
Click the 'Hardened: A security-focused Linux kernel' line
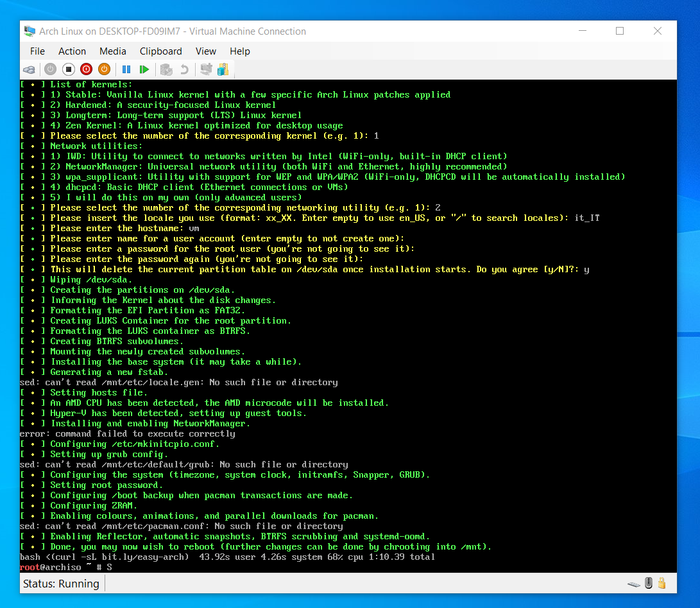pos(148,105)
